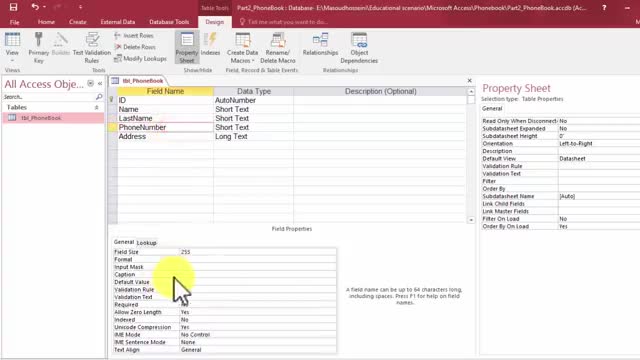Open the File menu
The image size is (640, 360).
tap(14, 22)
